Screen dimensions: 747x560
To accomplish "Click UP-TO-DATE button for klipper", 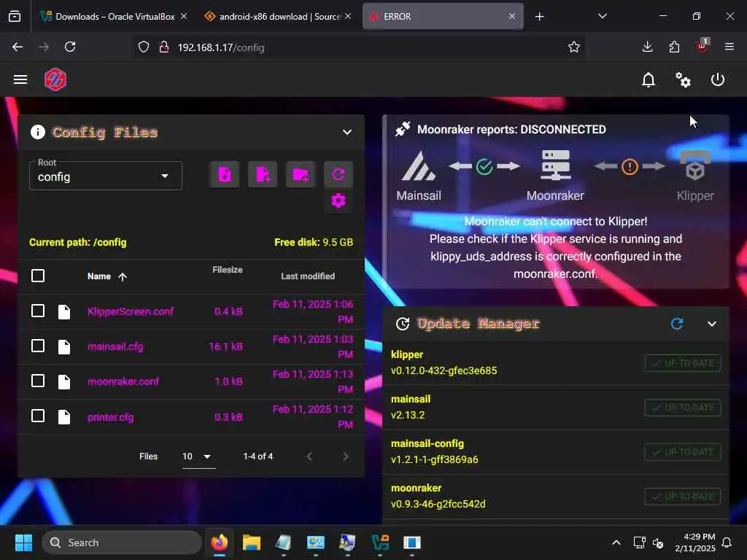I will point(682,363).
